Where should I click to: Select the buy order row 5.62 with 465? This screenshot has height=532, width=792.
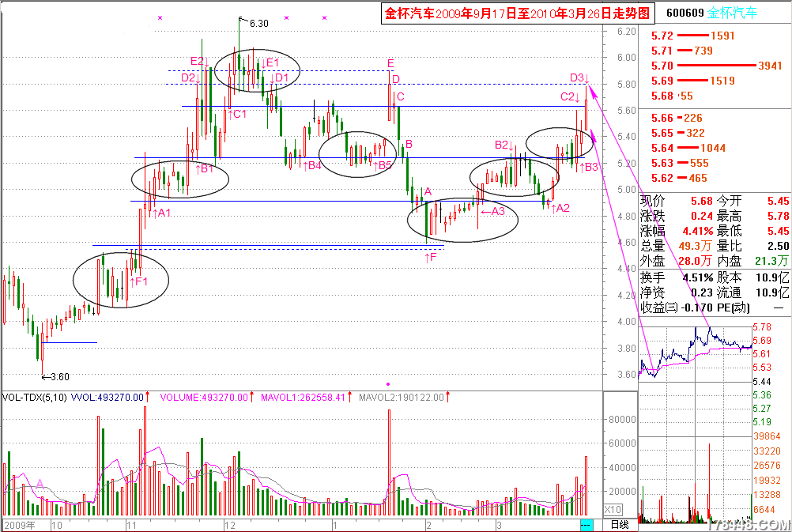click(x=679, y=179)
